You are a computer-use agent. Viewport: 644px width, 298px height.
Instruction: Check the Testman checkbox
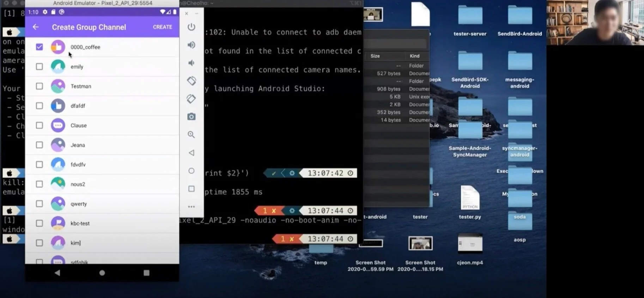point(39,86)
